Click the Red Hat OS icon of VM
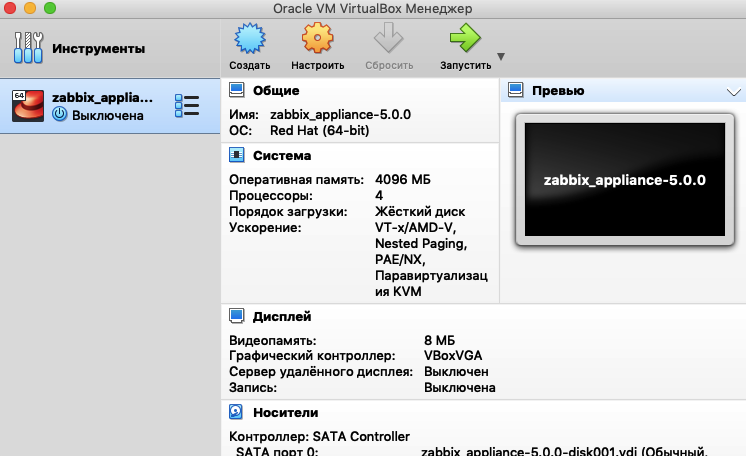The image size is (746, 456). click(28, 106)
